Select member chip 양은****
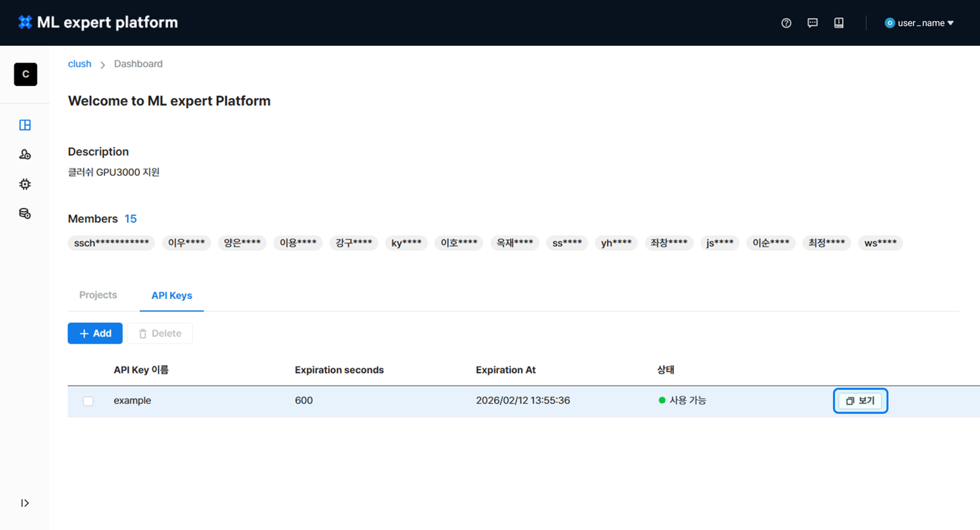Image resolution: width=980 pixels, height=530 pixels. pyautogui.click(x=242, y=243)
